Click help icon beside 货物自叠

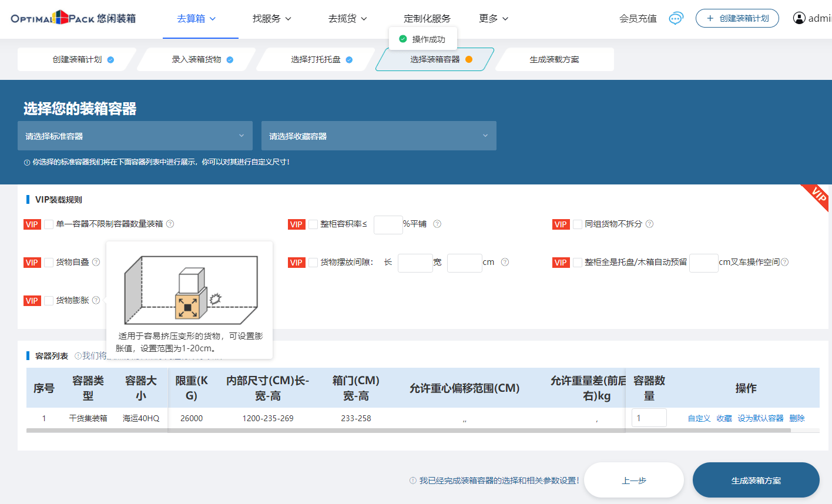(x=96, y=262)
